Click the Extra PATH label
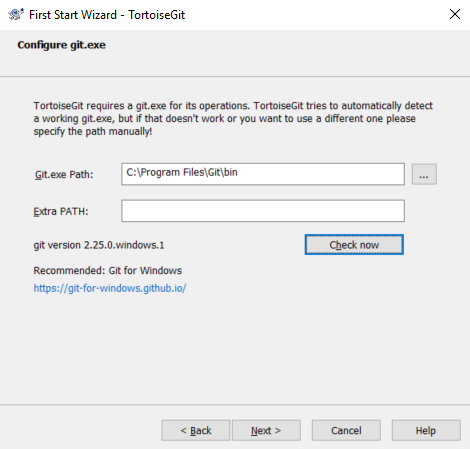The height and width of the screenshot is (449, 470). 61,211
